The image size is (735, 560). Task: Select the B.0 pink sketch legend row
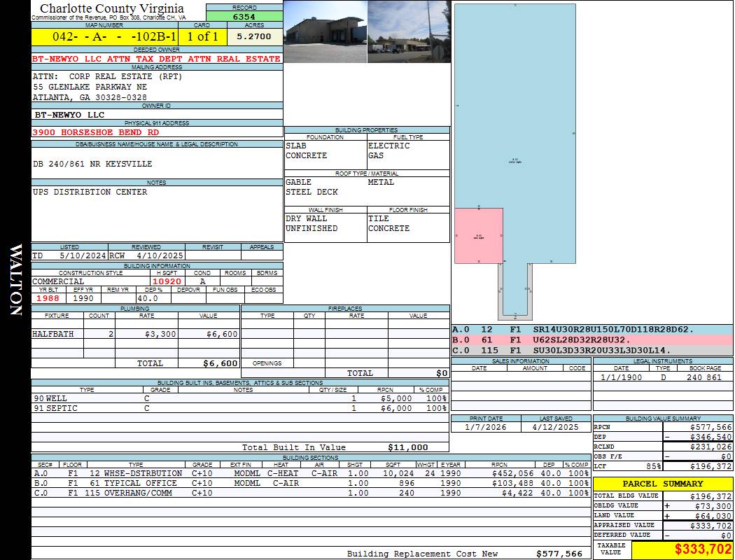[591, 339]
